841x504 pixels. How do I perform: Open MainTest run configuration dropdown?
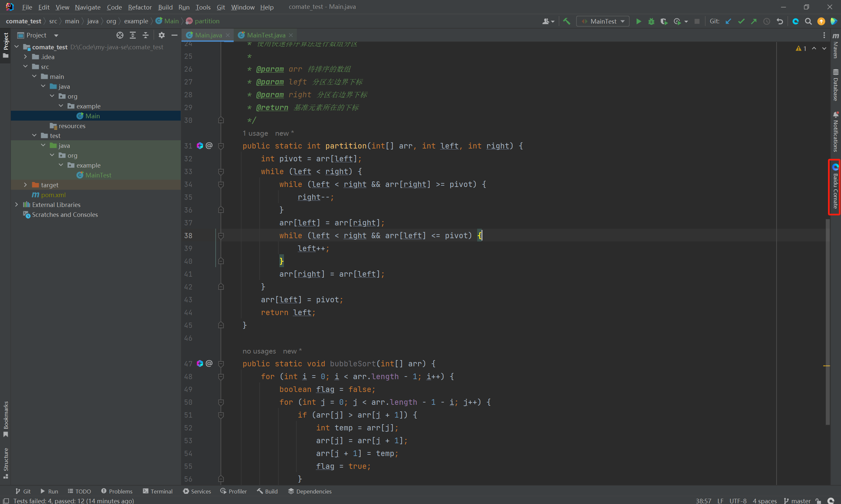coord(603,21)
